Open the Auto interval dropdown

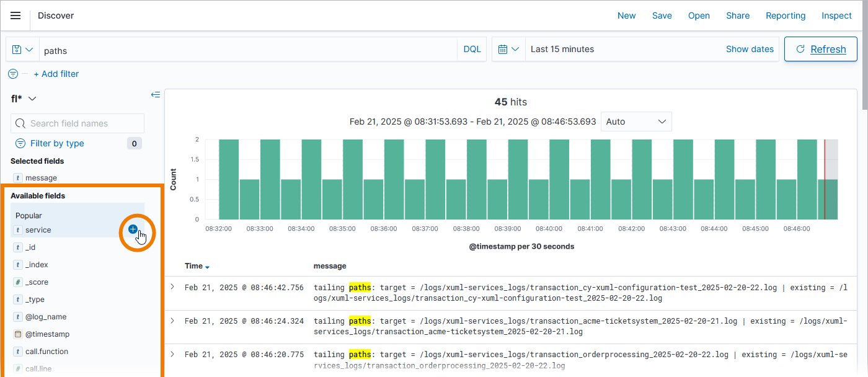[x=636, y=122]
